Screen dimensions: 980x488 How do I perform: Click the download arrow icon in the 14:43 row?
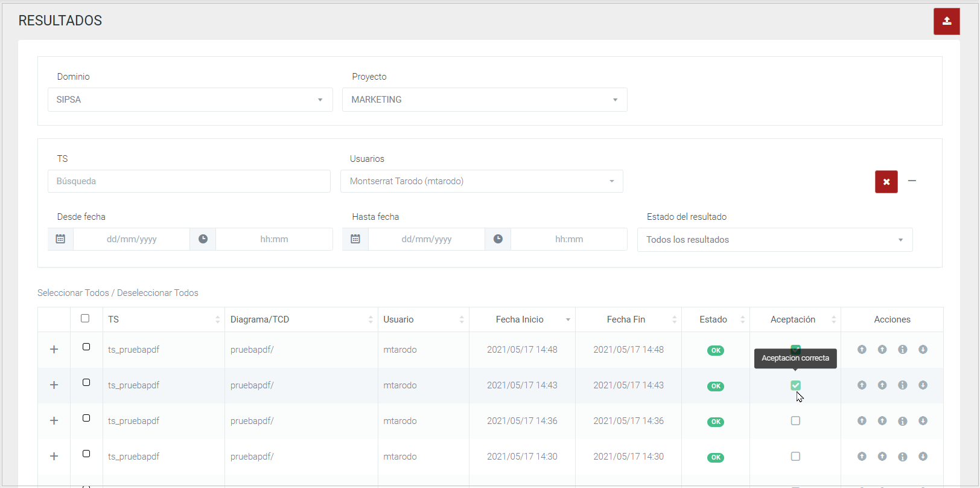tap(923, 385)
